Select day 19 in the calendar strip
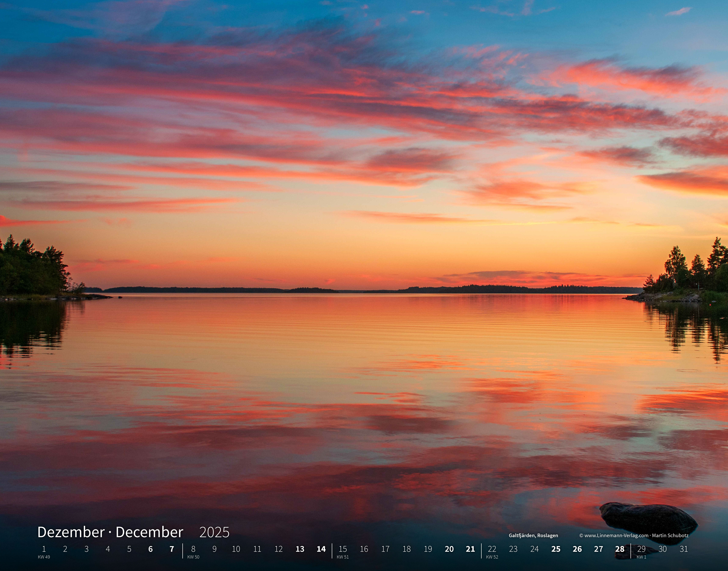The image size is (728, 571). tap(428, 549)
